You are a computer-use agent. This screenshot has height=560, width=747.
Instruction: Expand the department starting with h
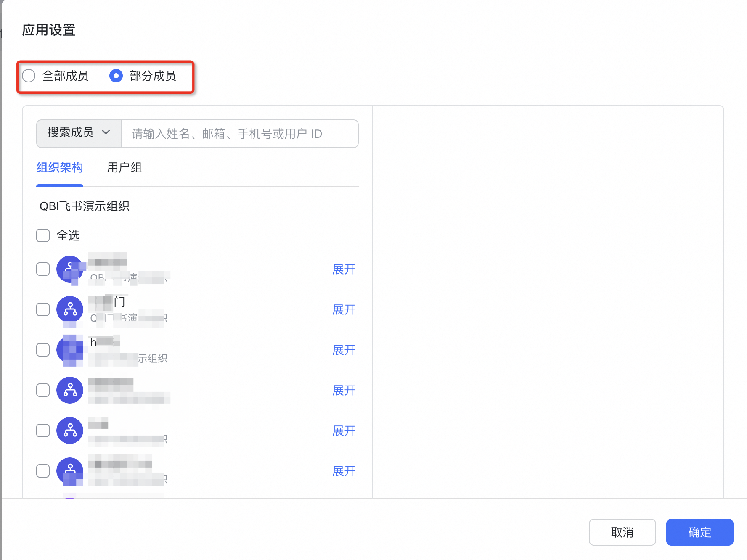(344, 350)
